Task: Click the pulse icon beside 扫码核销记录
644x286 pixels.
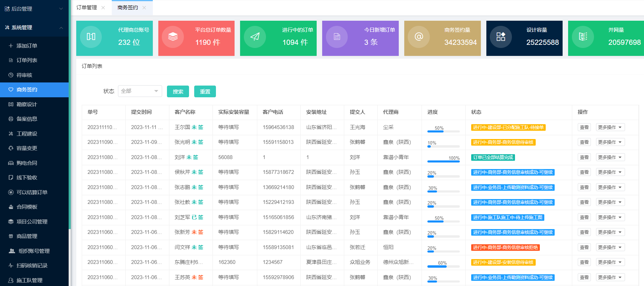Action: coord(11,266)
